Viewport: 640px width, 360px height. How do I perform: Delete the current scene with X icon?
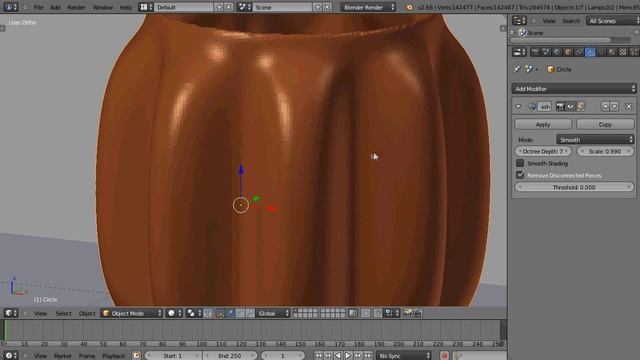point(327,7)
